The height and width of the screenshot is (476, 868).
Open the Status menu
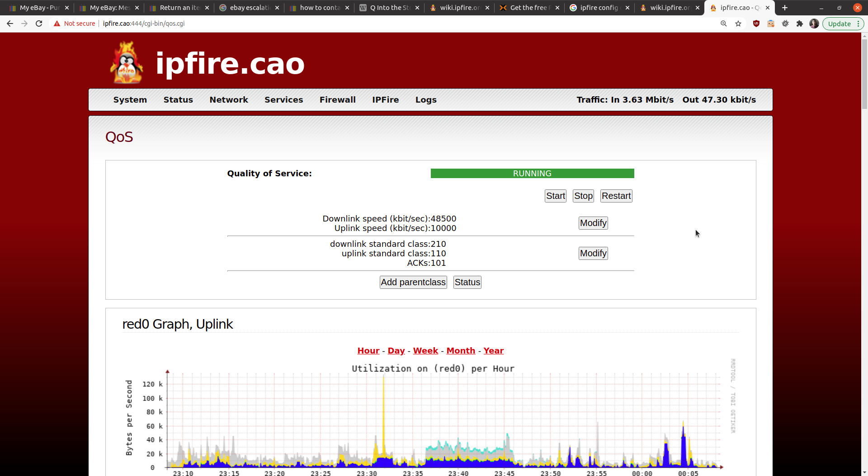point(178,100)
